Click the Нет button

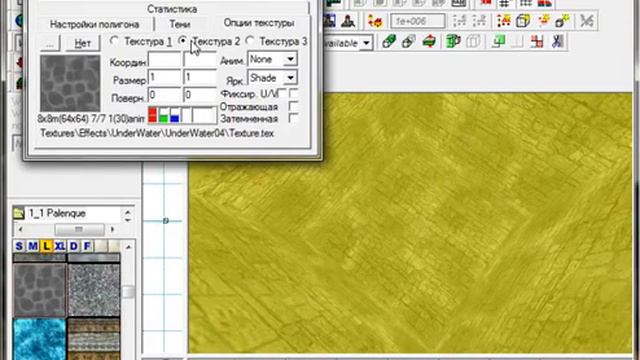pos(82,43)
